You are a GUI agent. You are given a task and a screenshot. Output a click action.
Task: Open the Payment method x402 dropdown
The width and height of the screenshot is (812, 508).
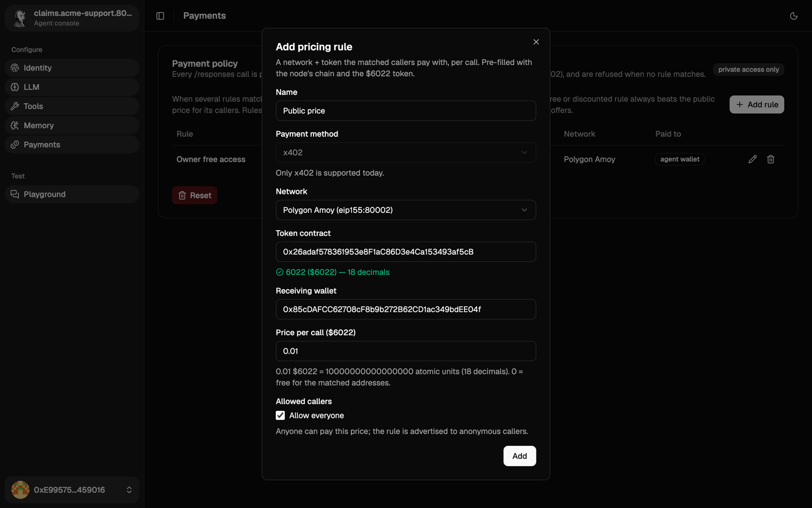point(405,152)
